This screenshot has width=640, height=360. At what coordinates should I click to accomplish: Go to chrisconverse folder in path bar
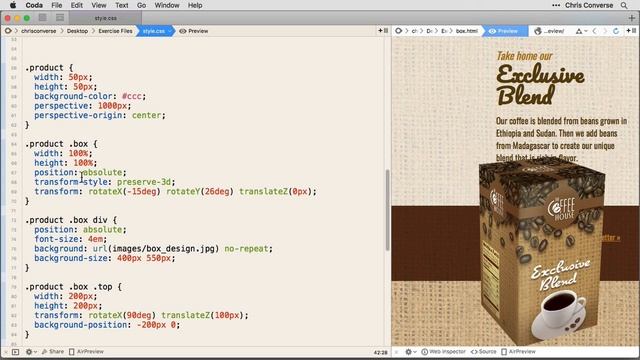(39, 31)
